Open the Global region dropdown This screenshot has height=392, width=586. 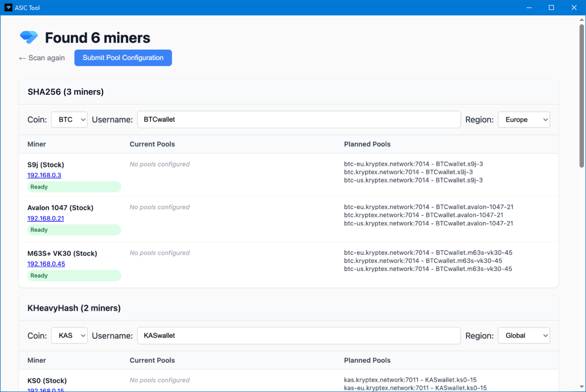pyautogui.click(x=523, y=335)
